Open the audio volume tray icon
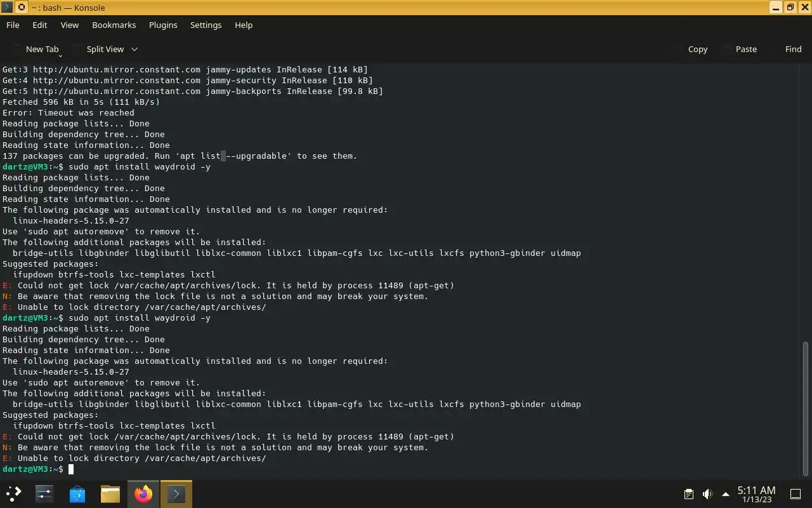 [707, 494]
